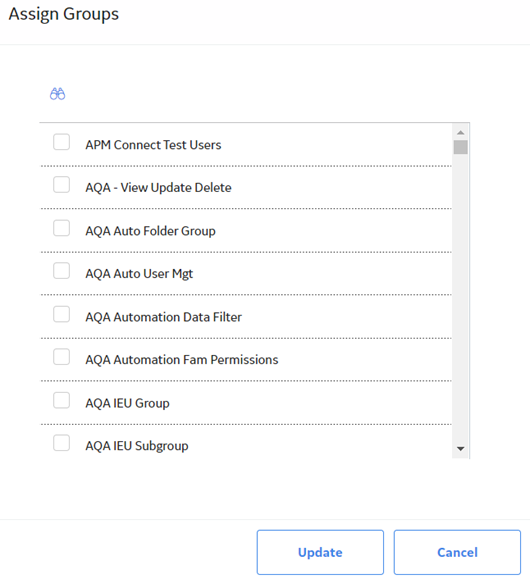Click the scrollbar up arrow
The height and width of the screenshot is (577, 530).
tap(460, 132)
